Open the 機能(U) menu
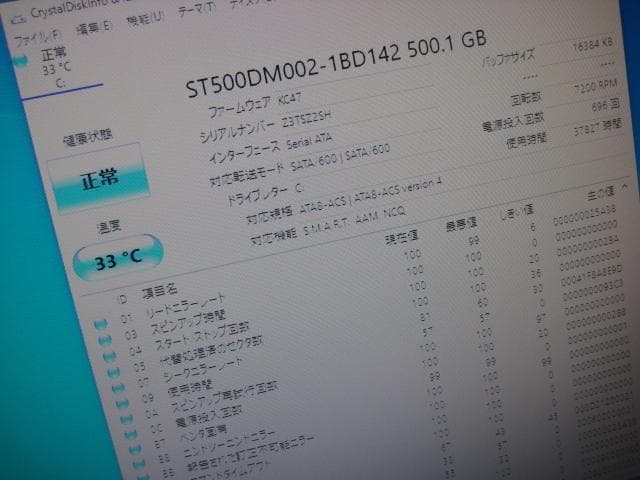This screenshot has width=640, height=480. click(x=145, y=18)
